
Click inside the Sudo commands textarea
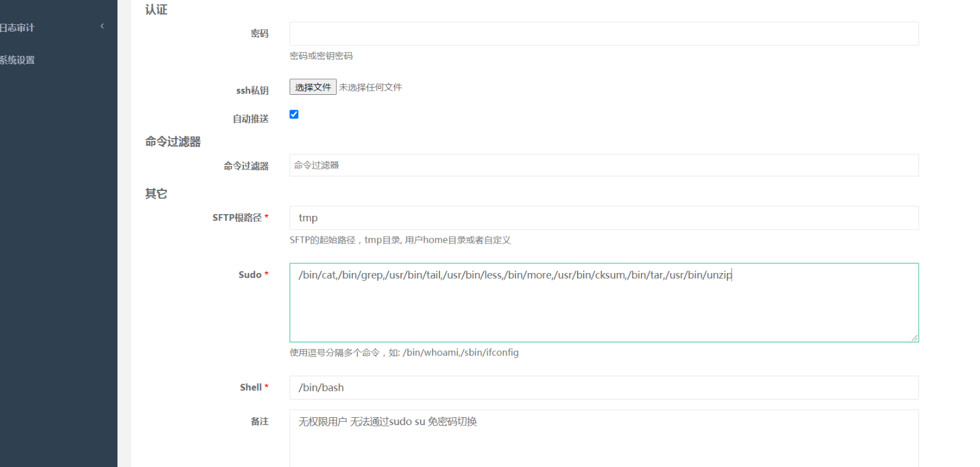tap(604, 303)
